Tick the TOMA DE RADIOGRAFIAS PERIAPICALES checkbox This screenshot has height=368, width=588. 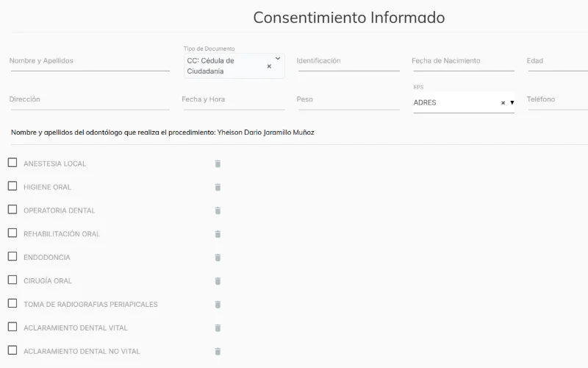pos(12,303)
